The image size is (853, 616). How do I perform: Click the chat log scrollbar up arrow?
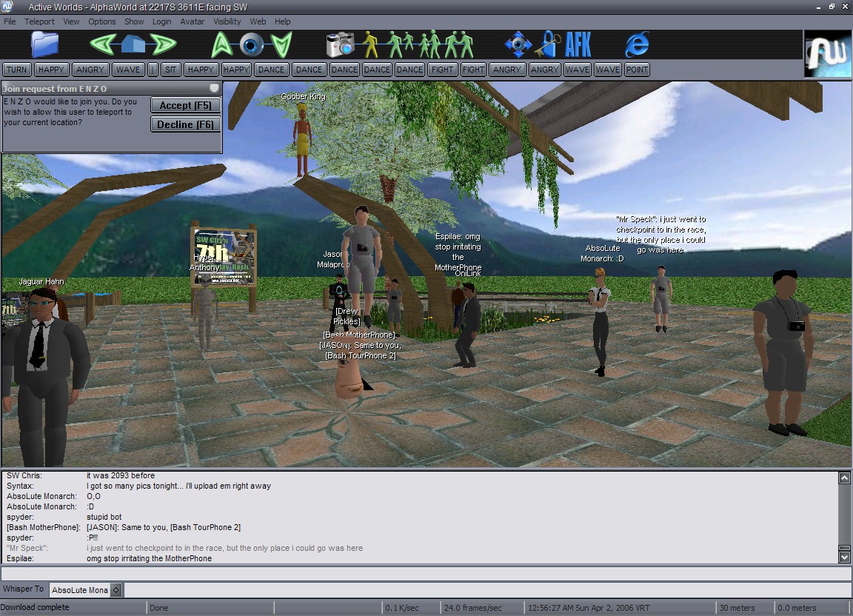844,478
